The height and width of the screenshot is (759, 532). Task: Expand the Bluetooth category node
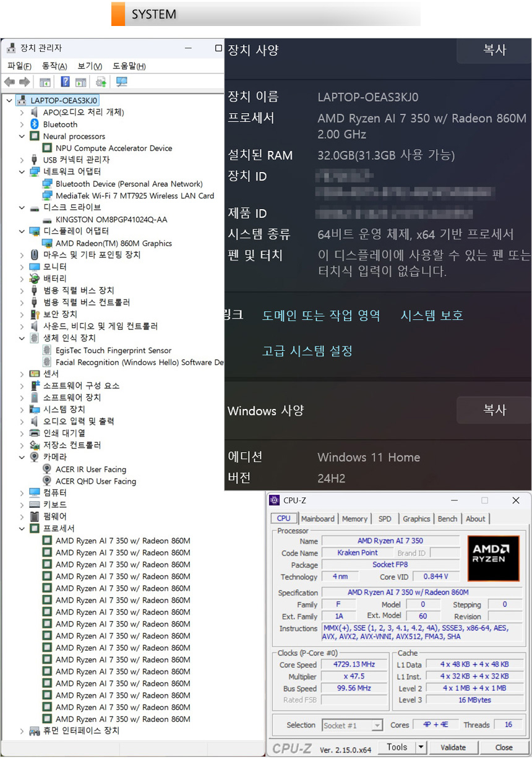tap(22, 124)
